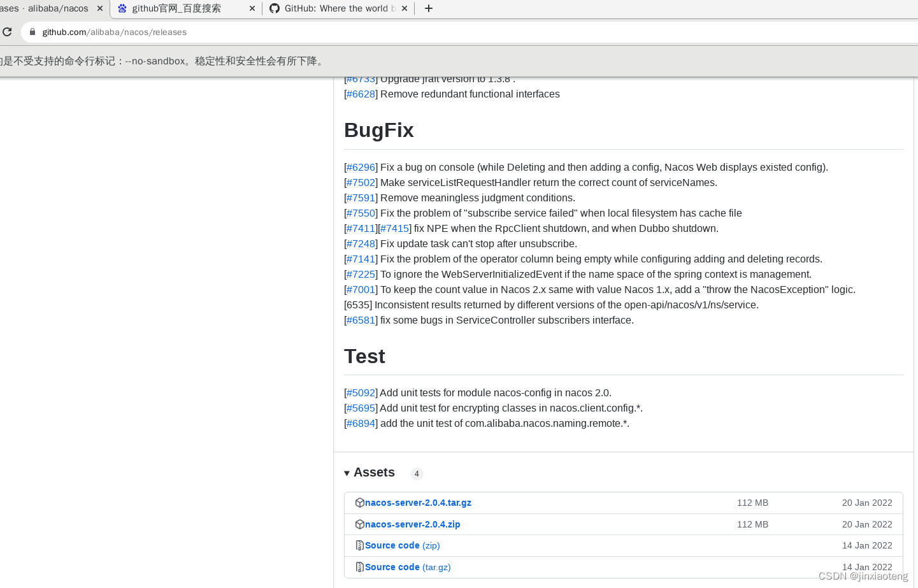Screen dimensions: 918x588
Task: Click package icon beside nacos-server-2.0.4.zip
Action: click(x=360, y=524)
